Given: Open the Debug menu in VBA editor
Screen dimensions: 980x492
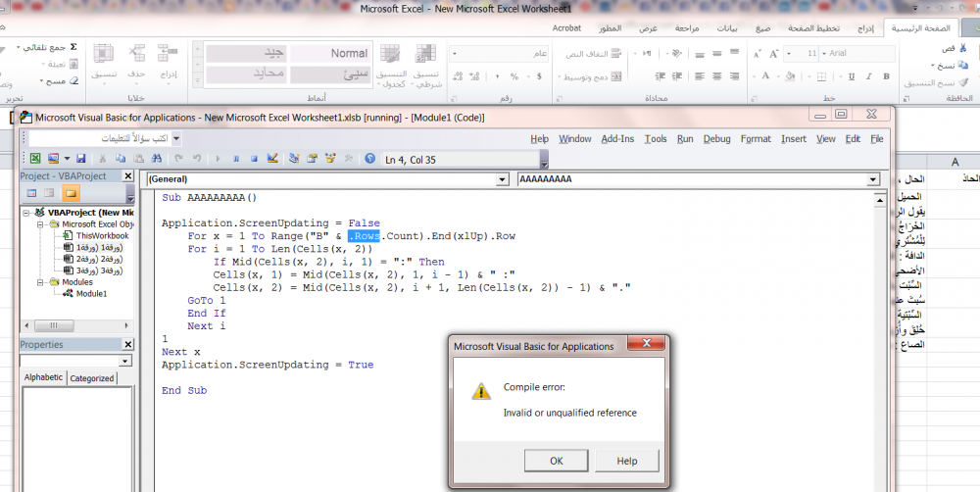Looking at the screenshot, I should (717, 139).
